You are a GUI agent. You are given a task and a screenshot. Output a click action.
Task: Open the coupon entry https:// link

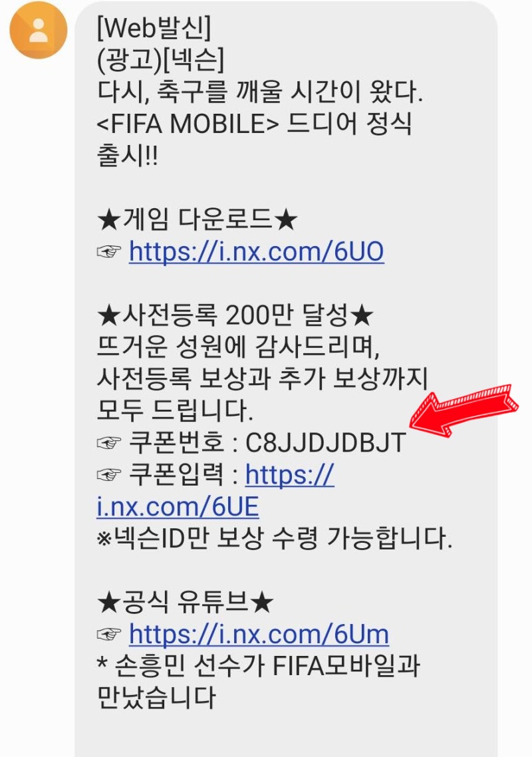coord(290,474)
